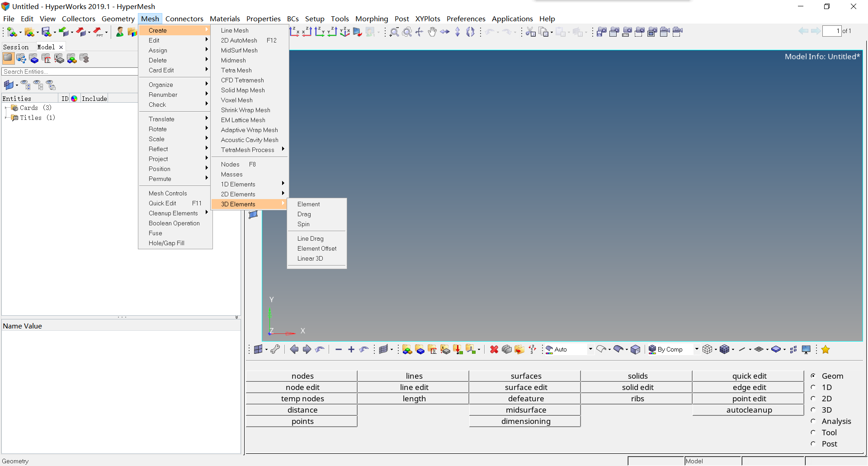Open the 1D Elements submenu
The image size is (868, 466).
[x=250, y=184]
